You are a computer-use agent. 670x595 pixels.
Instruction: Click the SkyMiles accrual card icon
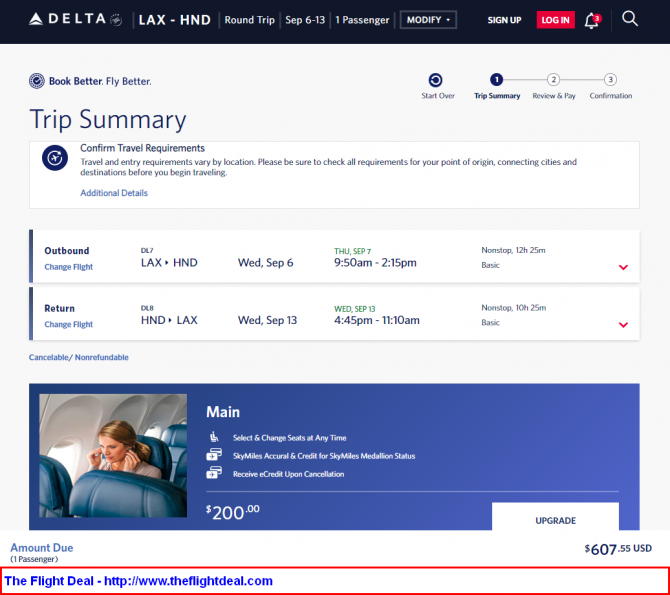213,455
